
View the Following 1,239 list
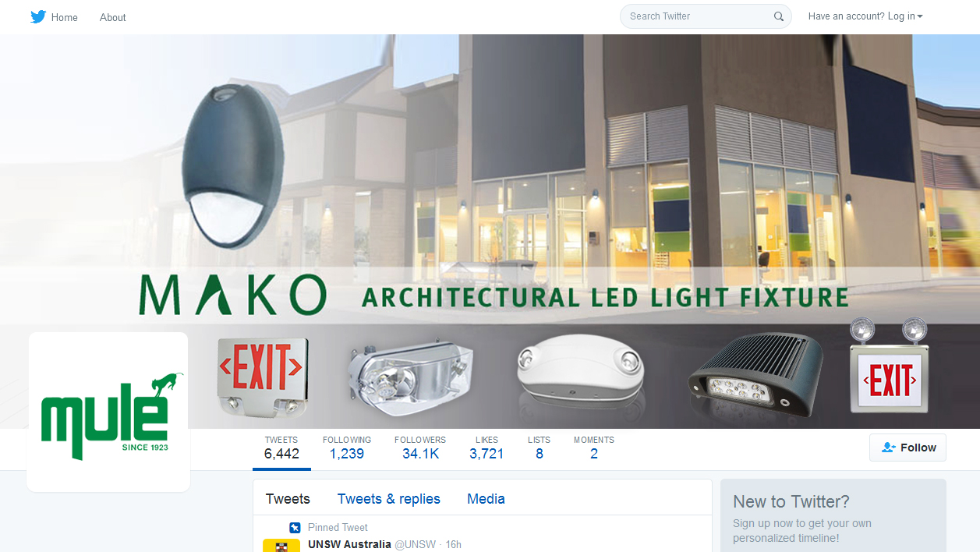coord(347,448)
